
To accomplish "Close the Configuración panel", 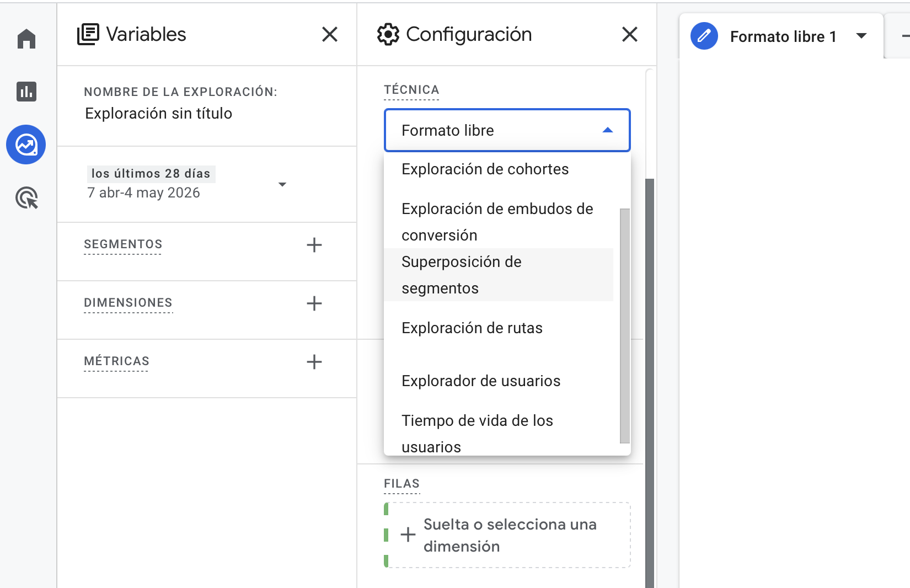I will coord(630,34).
